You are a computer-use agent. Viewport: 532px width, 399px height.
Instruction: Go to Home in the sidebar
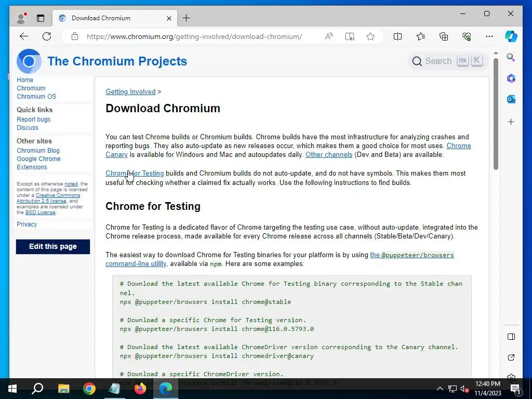tap(25, 80)
